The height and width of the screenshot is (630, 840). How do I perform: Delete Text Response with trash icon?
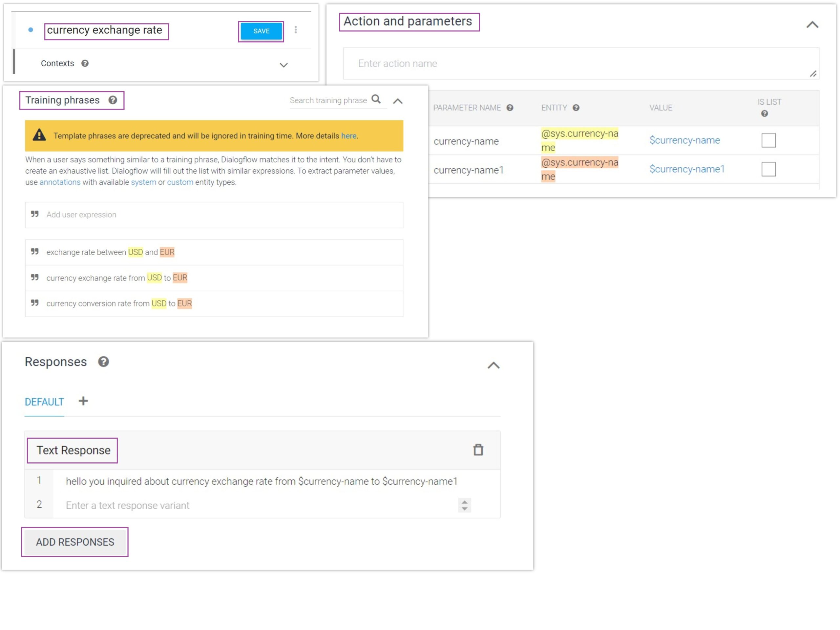coord(478,450)
